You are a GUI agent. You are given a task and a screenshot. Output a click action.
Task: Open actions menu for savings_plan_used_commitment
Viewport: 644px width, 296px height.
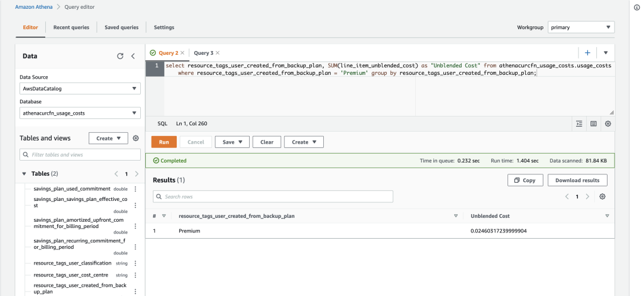pyautogui.click(x=136, y=189)
